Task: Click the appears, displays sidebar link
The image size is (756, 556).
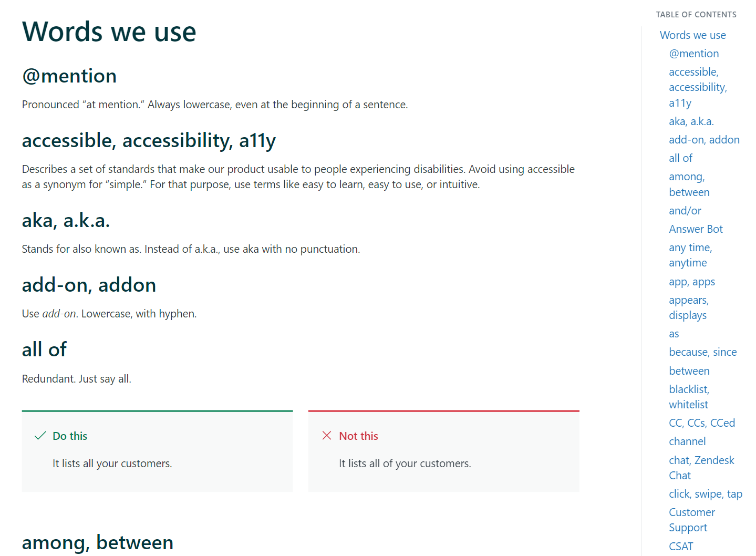Action: click(688, 307)
